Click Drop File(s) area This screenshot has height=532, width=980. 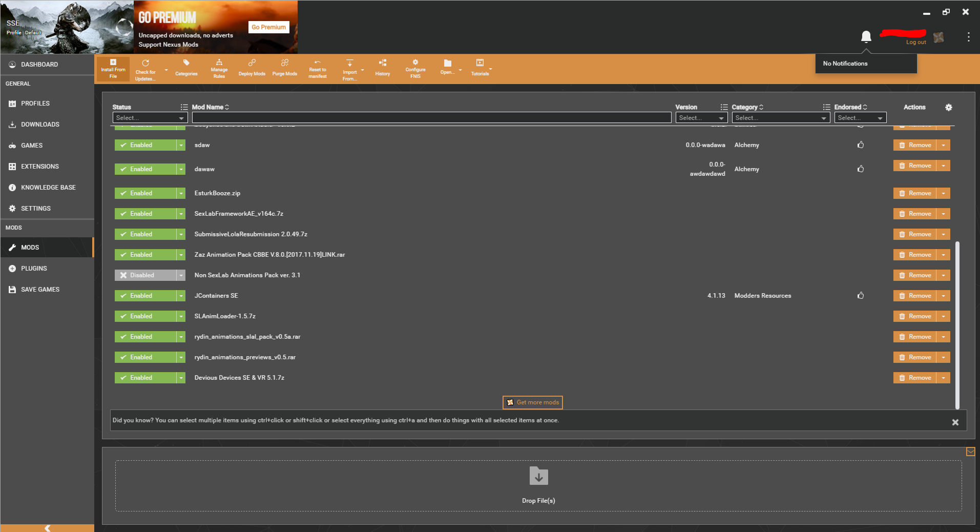[538, 486]
